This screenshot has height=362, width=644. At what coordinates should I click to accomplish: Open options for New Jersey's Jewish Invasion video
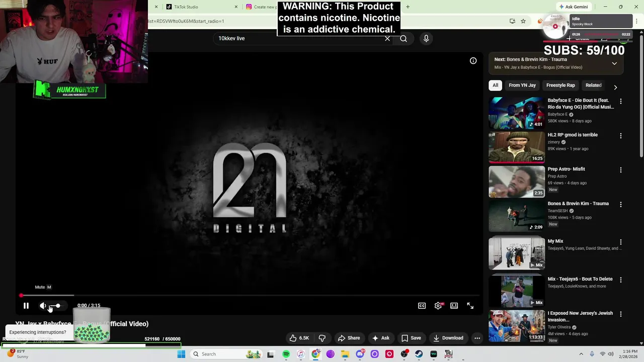(x=620, y=314)
